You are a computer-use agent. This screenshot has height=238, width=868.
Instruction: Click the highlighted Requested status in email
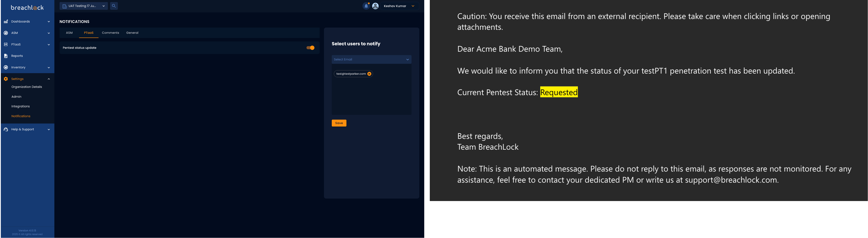pos(559,92)
